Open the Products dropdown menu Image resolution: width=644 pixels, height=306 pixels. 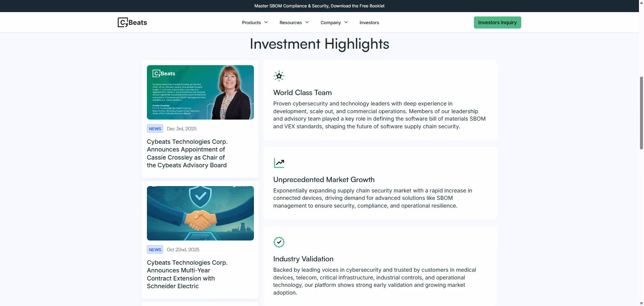(x=255, y=23)
